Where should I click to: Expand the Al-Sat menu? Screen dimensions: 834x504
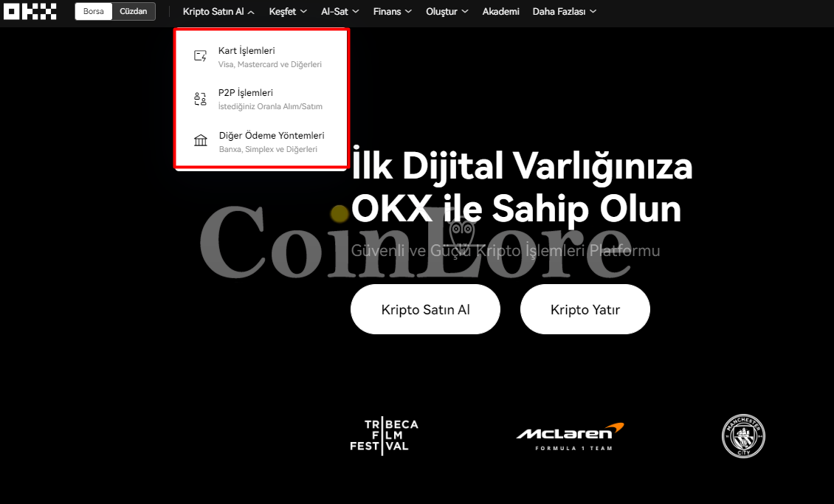[340, 11]
